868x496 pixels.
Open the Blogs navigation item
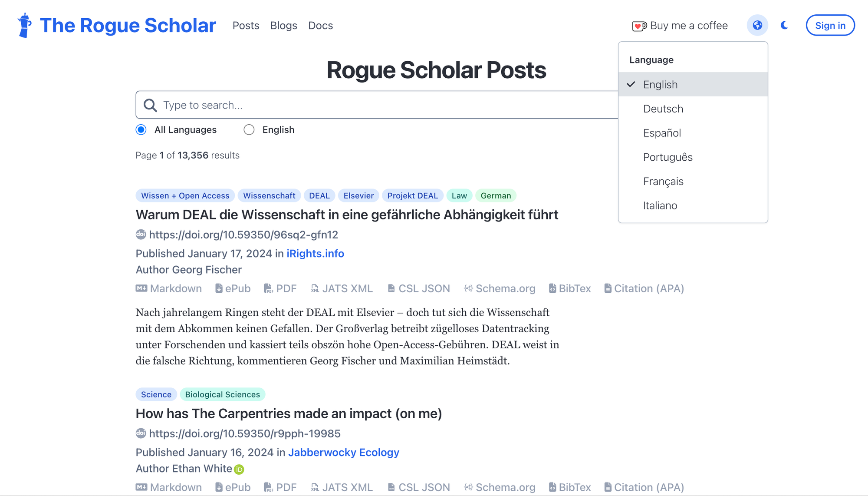tap(283, 26)
